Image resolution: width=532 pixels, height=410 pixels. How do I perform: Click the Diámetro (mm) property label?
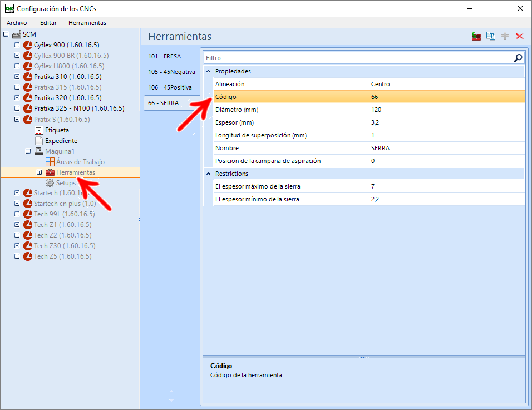coord(237,110)
